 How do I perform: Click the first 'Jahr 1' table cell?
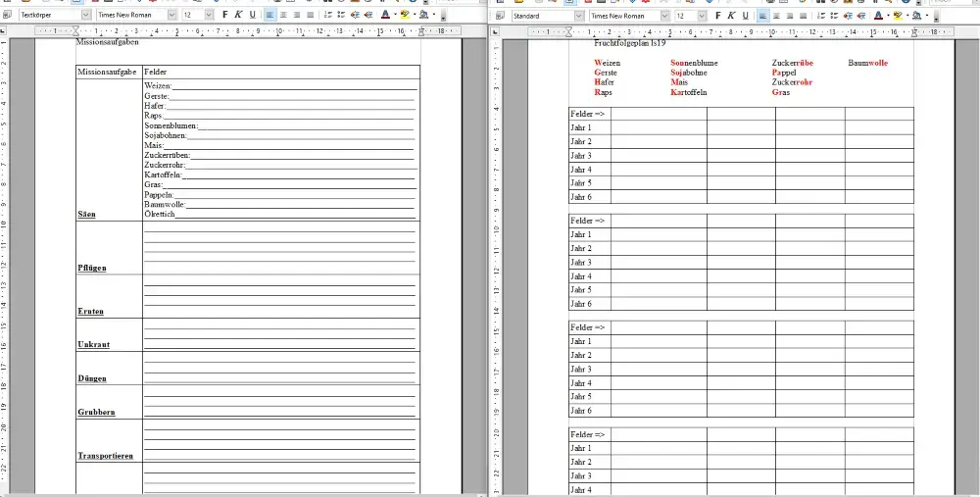tap(590, 127)
